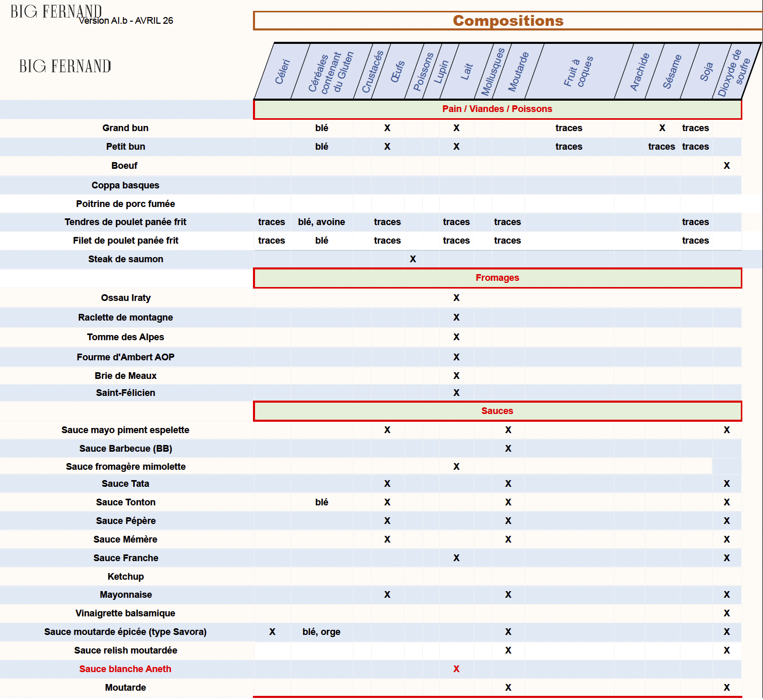
Task: Select the Pain / Viandes / Poissons section header
Action: coord(497,109)
